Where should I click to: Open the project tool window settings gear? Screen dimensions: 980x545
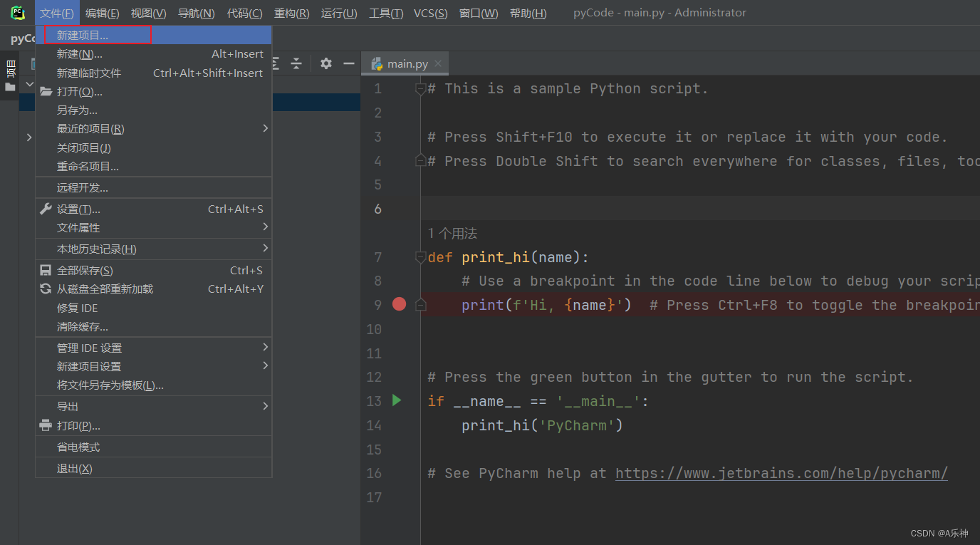(326, 63)
